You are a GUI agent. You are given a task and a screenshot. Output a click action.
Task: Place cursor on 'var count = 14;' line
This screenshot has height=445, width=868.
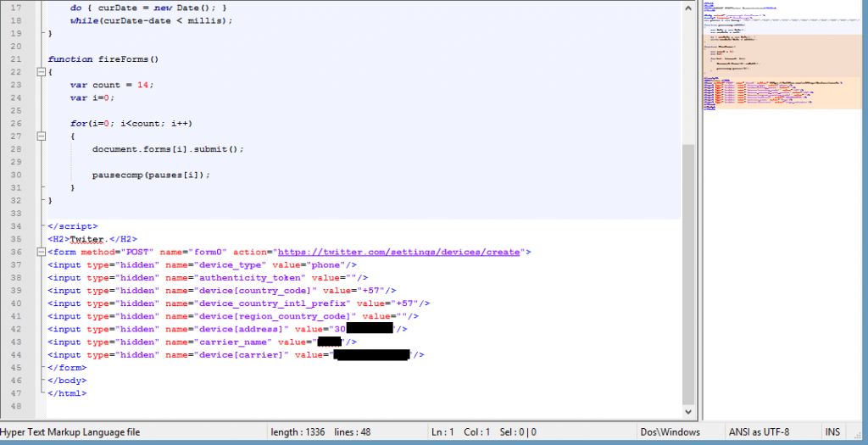coord(112,85)
